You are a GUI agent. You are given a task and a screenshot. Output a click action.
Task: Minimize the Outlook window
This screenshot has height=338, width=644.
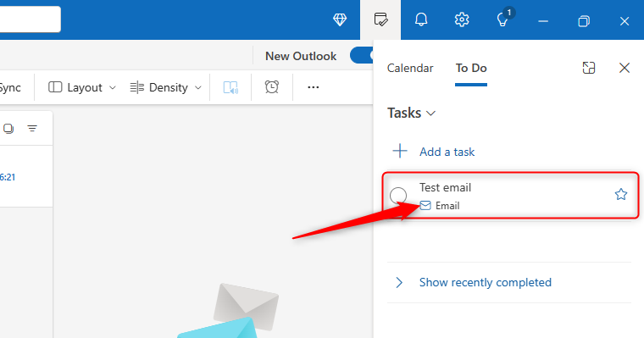(x=543, y=21)
